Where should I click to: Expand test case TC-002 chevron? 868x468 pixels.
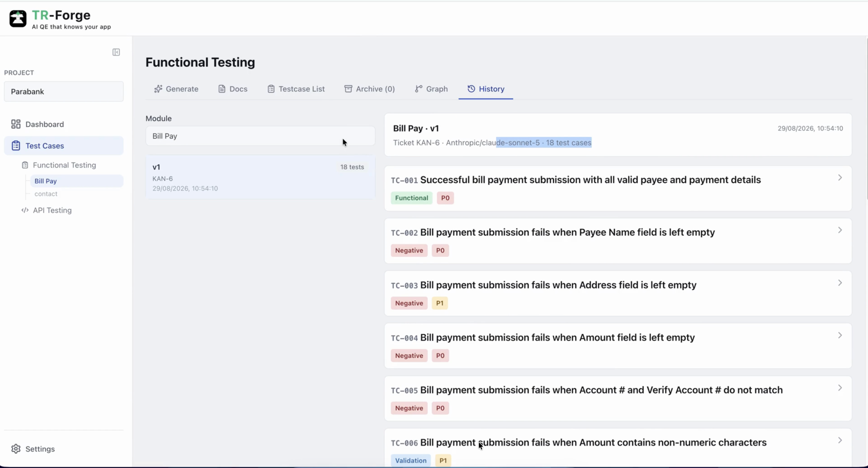[840, 230]
